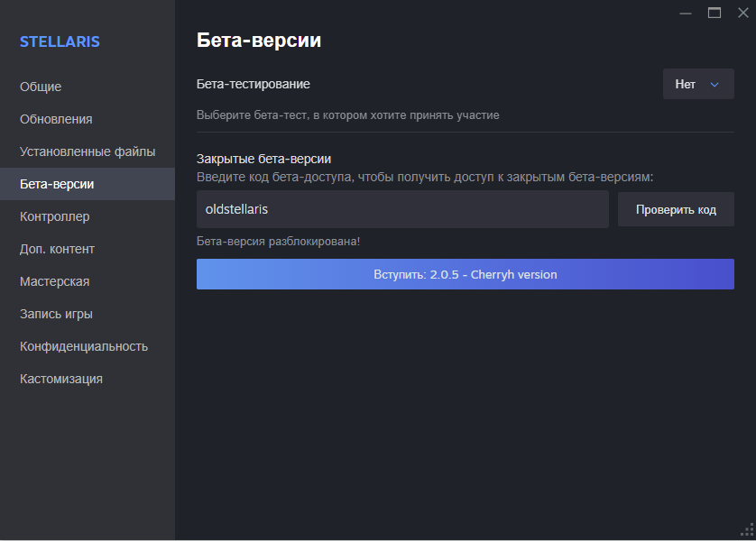
Task: Click the Проверить код button
Action: pyautogui.click(x=676, y=209)
